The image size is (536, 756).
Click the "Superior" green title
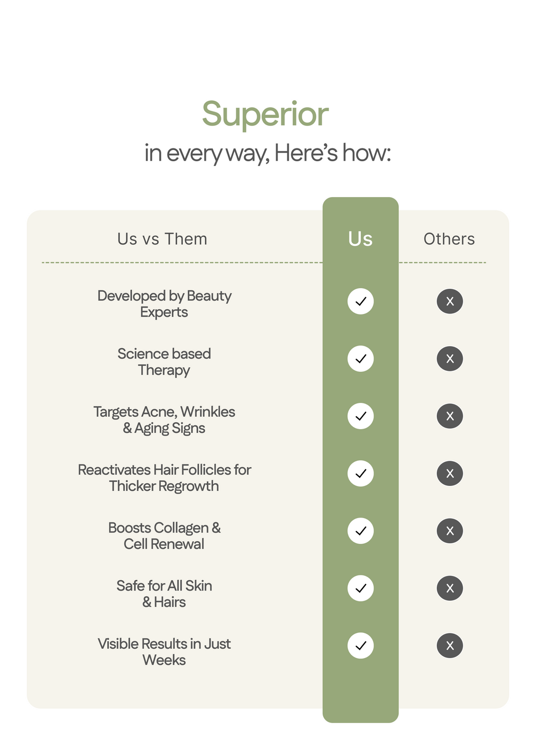click(265, 114)
